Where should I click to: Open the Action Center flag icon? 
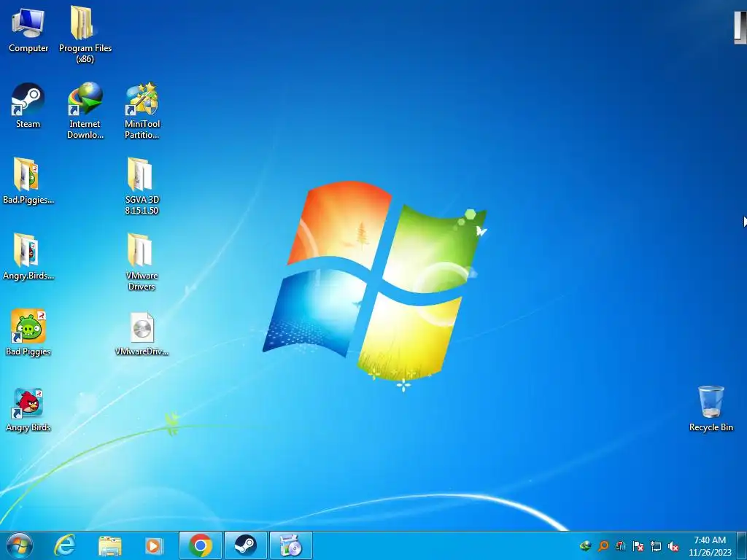pos(638,545)
